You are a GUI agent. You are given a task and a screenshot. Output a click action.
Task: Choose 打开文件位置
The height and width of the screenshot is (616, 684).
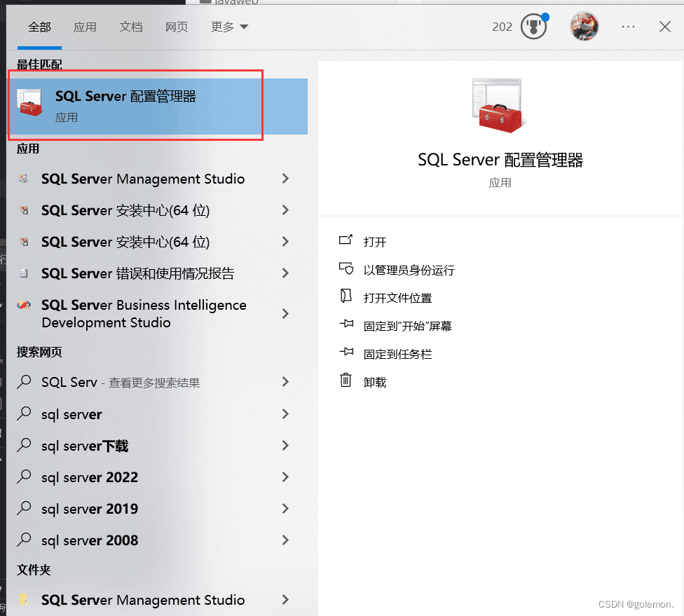[x=398, y=298]
